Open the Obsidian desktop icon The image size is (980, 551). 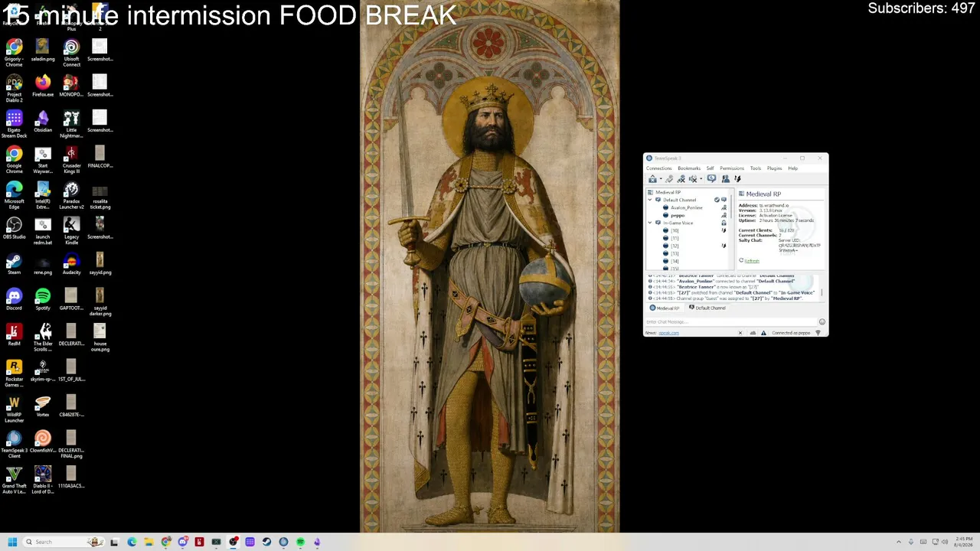coord(43,121)
